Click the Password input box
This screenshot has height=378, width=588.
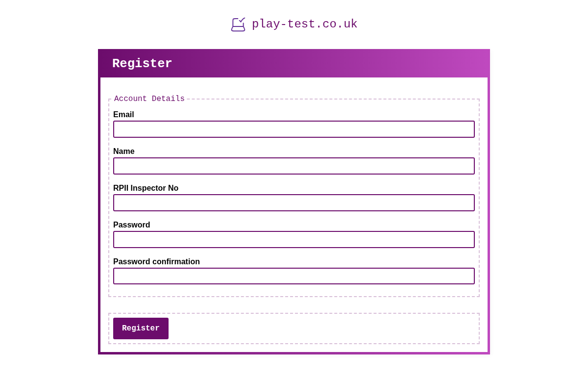coord(294,239)
